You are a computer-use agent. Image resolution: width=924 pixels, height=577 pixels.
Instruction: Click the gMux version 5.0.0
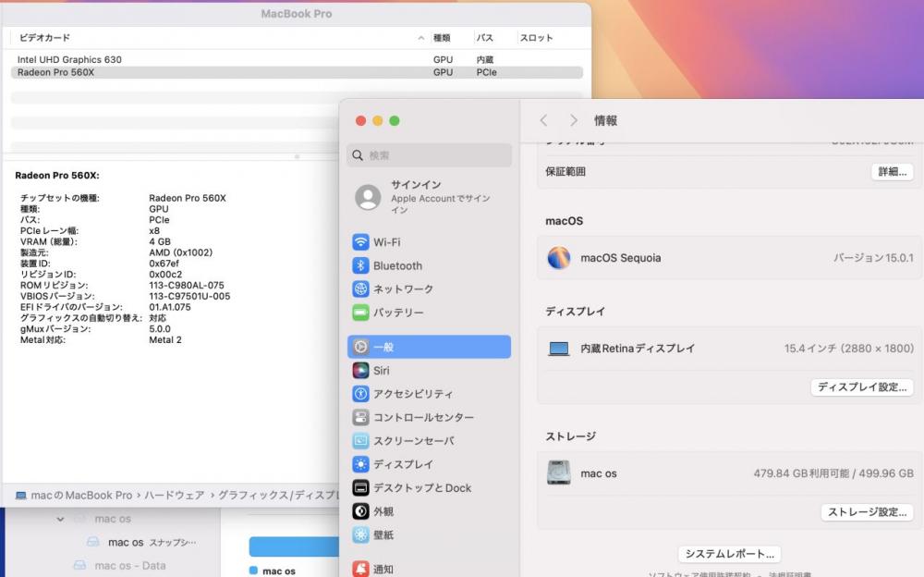pos(160,329)
